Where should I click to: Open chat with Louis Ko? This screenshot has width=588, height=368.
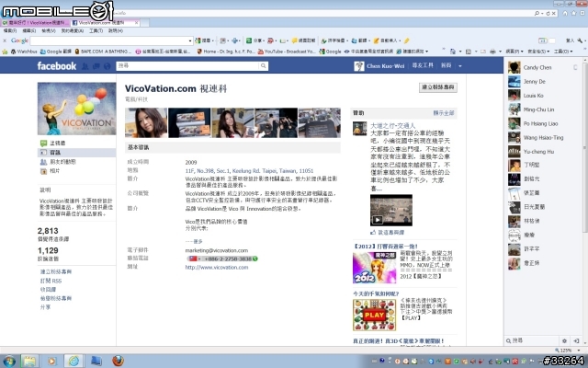[x=542, y=96]
